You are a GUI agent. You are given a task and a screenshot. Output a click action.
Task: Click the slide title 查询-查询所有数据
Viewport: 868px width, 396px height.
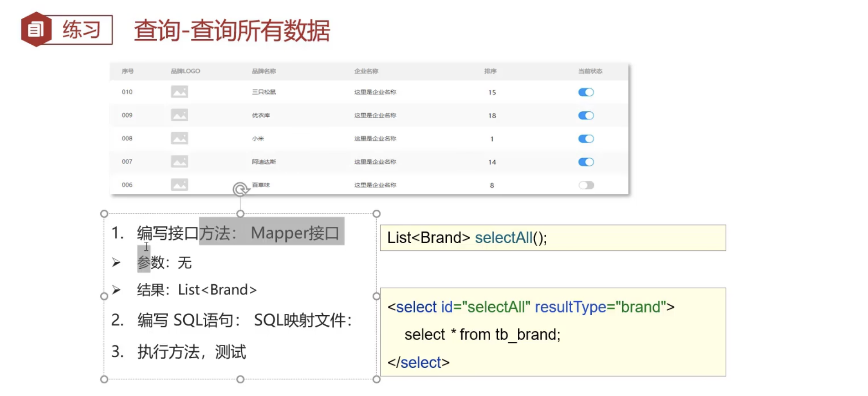point(232,31)
